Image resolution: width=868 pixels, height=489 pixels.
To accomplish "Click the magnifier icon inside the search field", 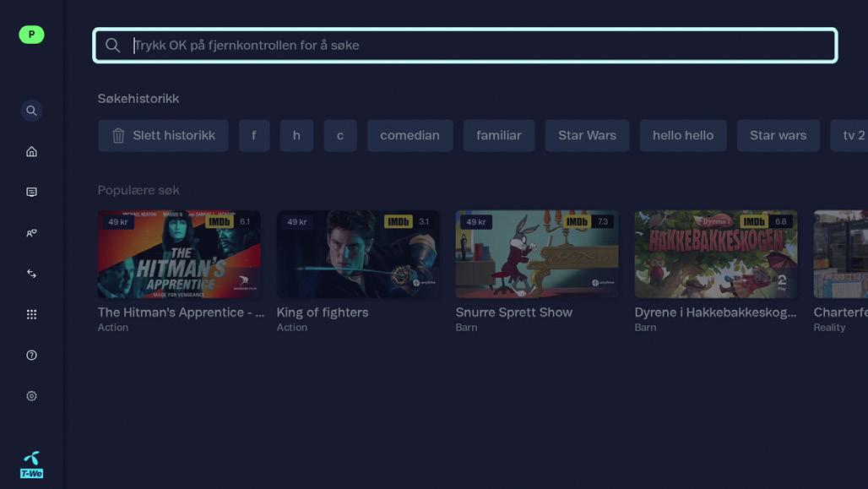I will [x=112, y=46].
